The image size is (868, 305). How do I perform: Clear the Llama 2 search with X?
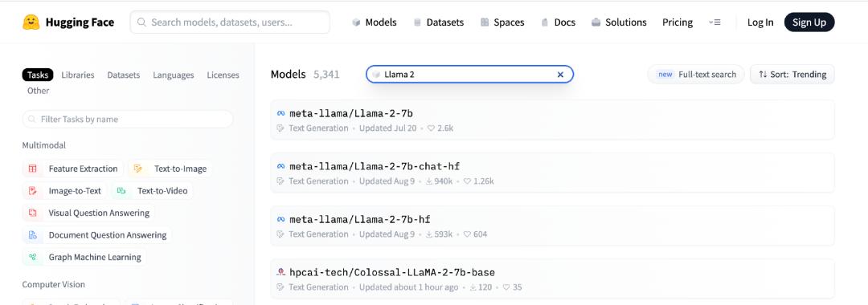pos(560,75)
